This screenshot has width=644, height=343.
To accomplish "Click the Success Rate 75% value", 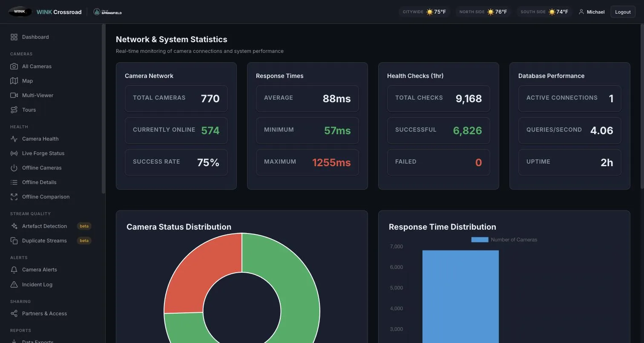I will point(208,163).
